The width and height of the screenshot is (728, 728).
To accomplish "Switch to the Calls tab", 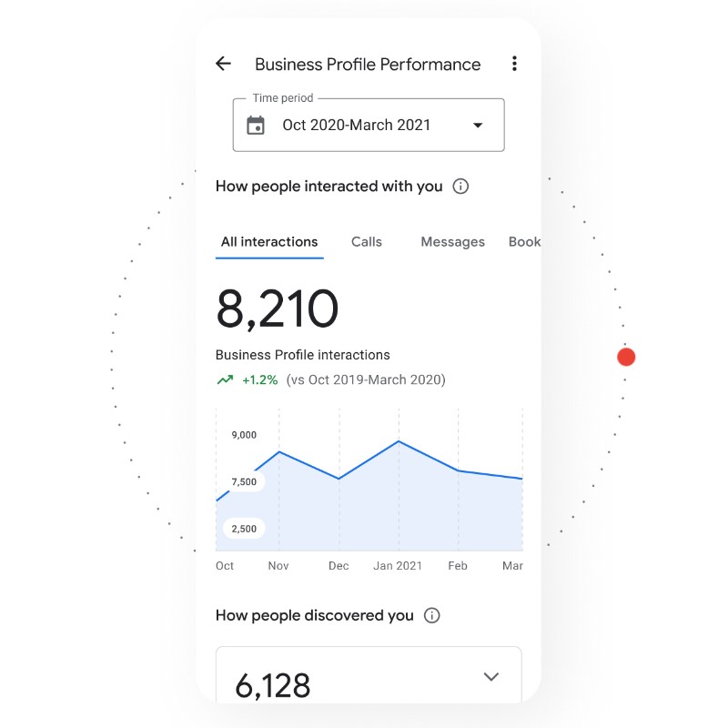I will 367,242.
